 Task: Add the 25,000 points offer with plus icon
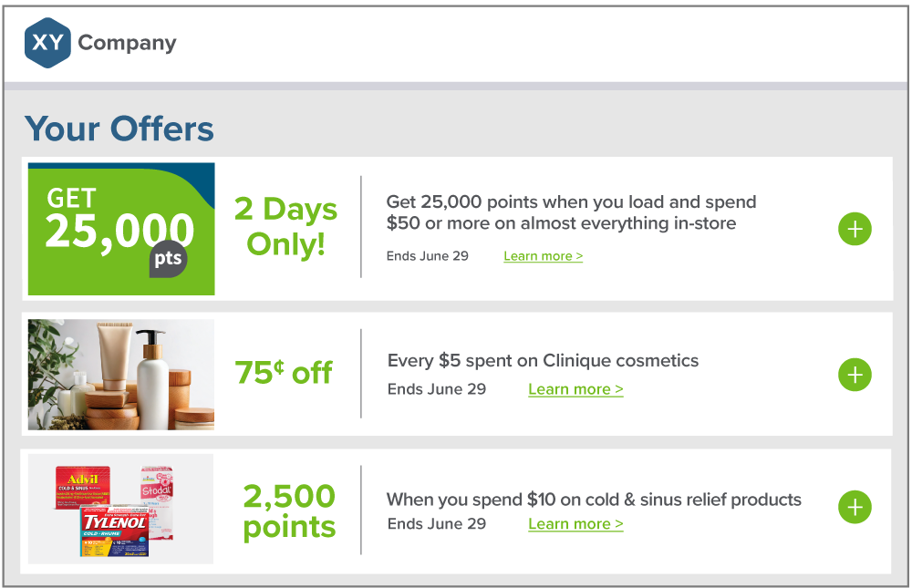tap(855, 229)
